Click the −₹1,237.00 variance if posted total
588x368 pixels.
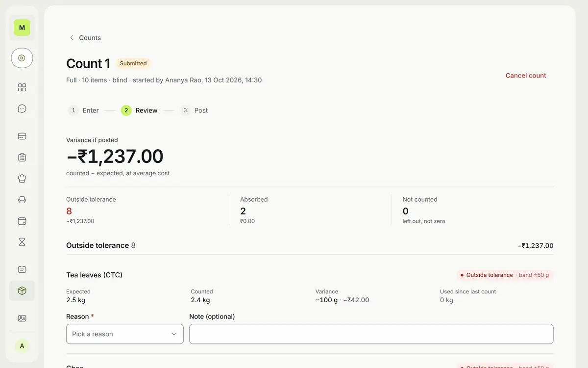[x=115, y=157]
